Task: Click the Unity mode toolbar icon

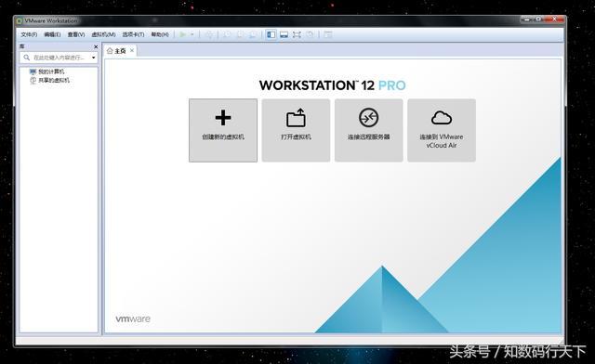Action: coord(310,34)
